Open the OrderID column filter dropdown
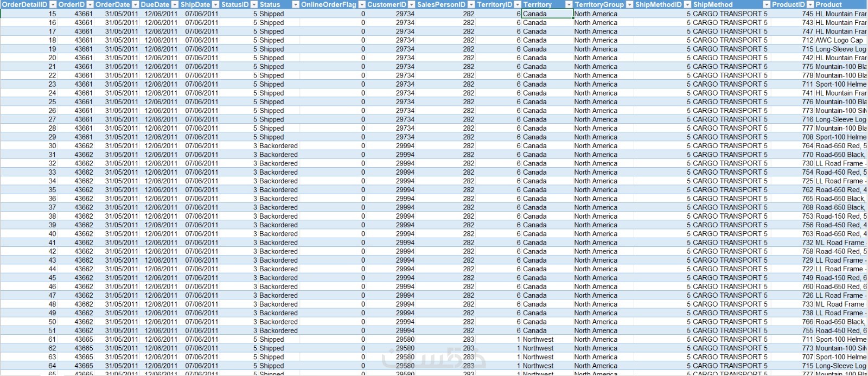Image resolution: width=868 pixels, height=376 pixels. pos(90,4)
